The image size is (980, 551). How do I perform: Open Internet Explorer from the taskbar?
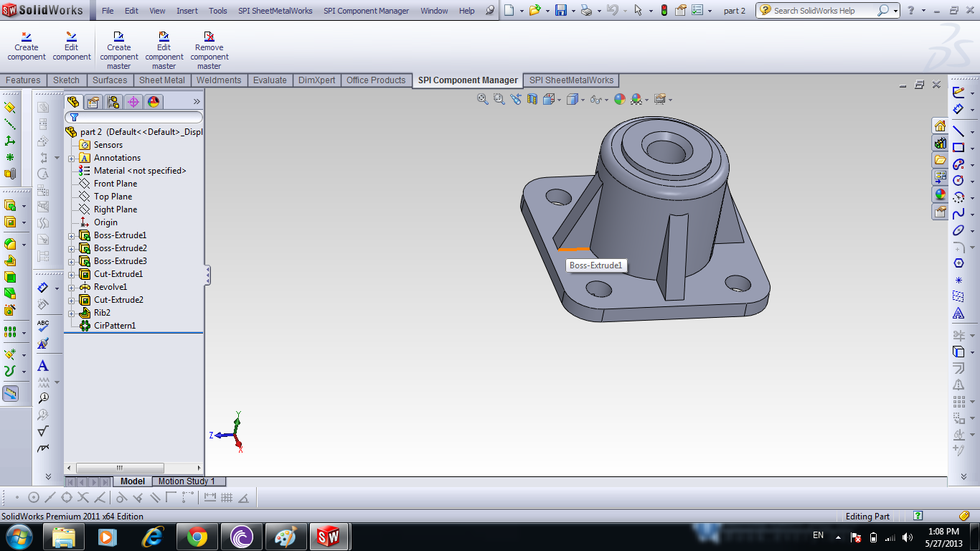(x=153, y=537)
